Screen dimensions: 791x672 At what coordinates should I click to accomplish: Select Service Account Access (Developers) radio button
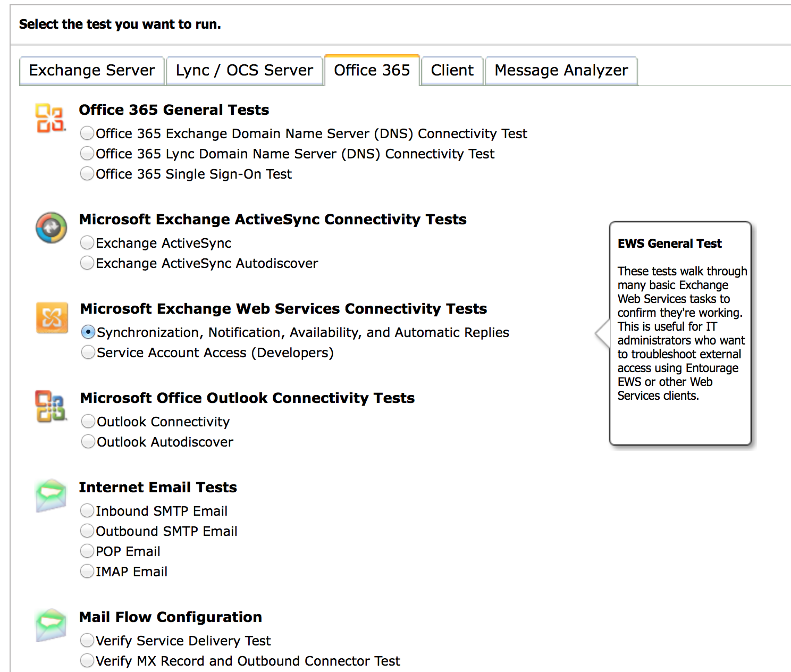pos(88,352)
